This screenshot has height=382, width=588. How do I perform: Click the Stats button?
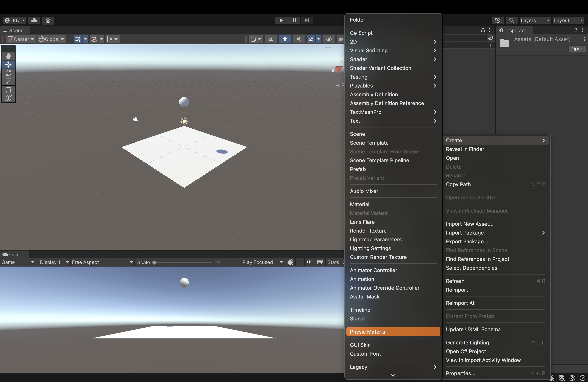(333, 262)
